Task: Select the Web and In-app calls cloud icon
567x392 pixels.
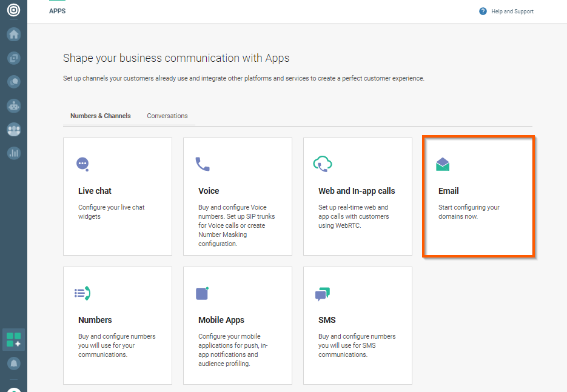Action: pos(323,164)
